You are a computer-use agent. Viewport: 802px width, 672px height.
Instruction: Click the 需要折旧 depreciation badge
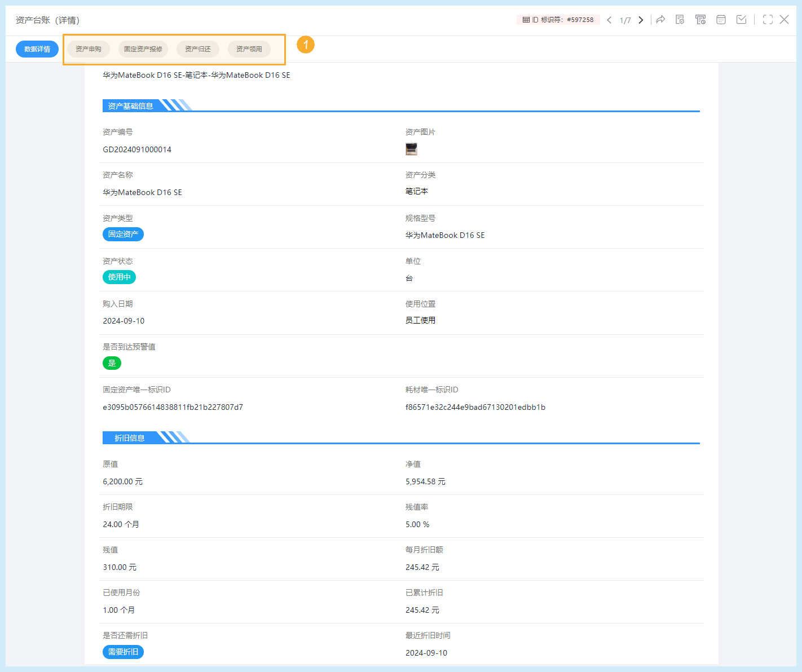pyautogui.click(x=123, y=652)
